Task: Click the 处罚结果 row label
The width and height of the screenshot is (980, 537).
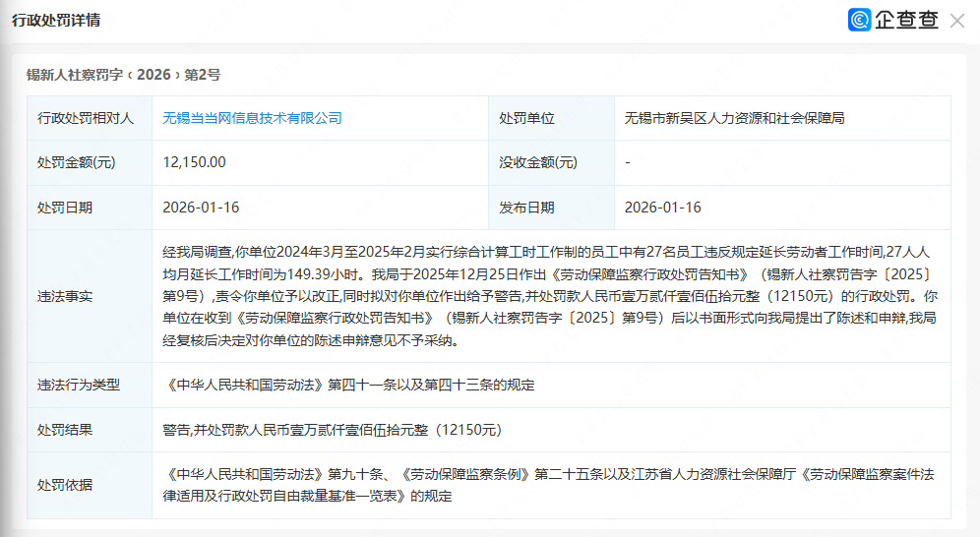Action: (x=65, y=430)
